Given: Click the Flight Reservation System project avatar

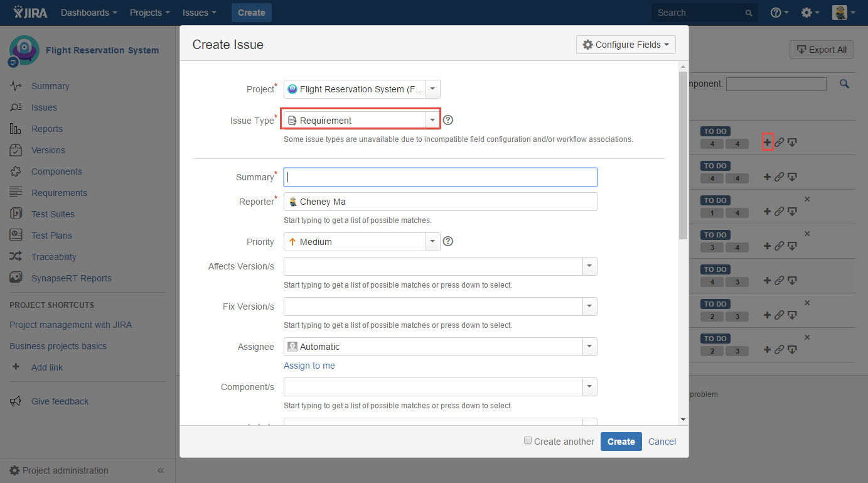Looking at the screenshot, I should click(24, 50).
